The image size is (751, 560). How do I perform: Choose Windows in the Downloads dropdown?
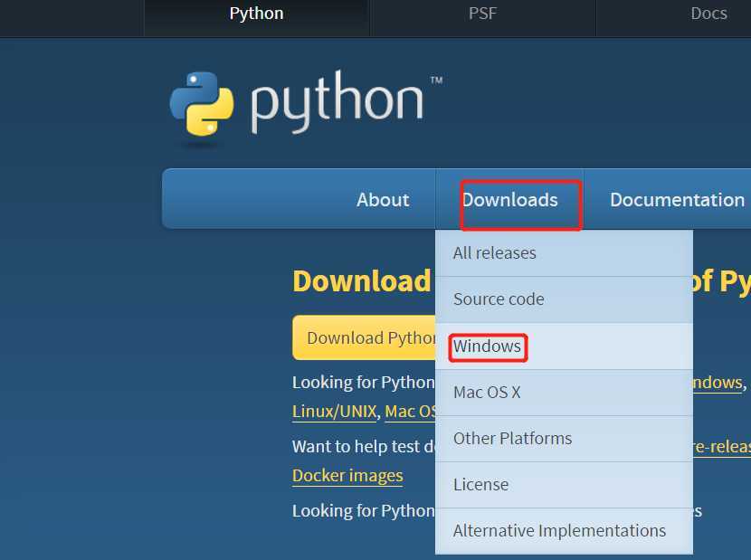pyautogui.click(x=564, y=346)
